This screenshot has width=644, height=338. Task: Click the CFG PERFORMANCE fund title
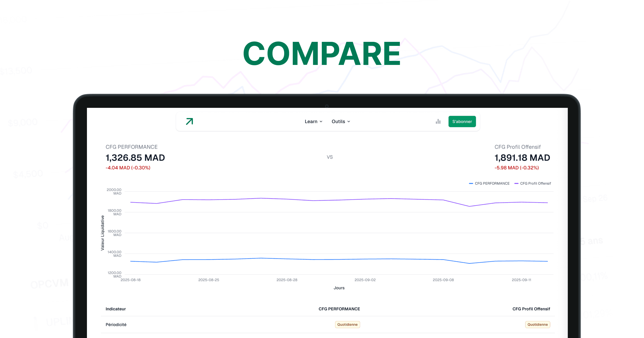pyautogui.click(x=131, y=147)
